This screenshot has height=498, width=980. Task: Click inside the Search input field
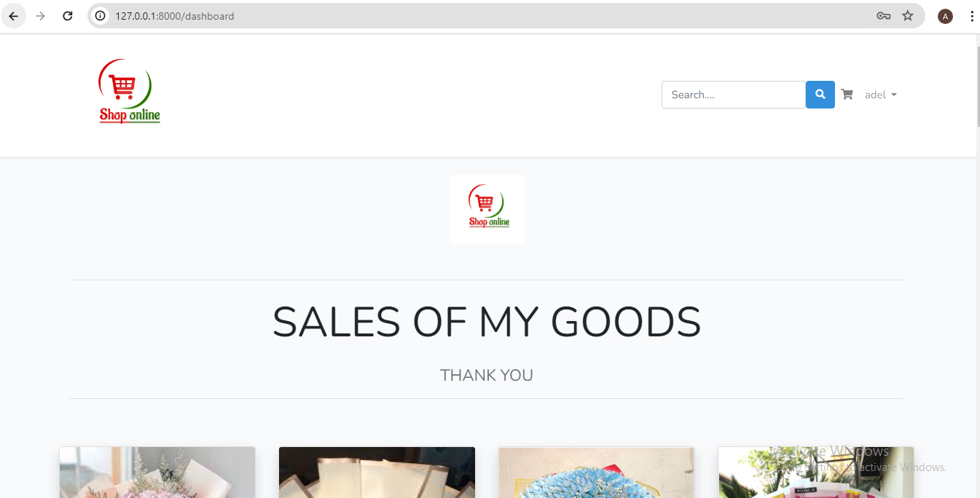click(x=733, y=95)
